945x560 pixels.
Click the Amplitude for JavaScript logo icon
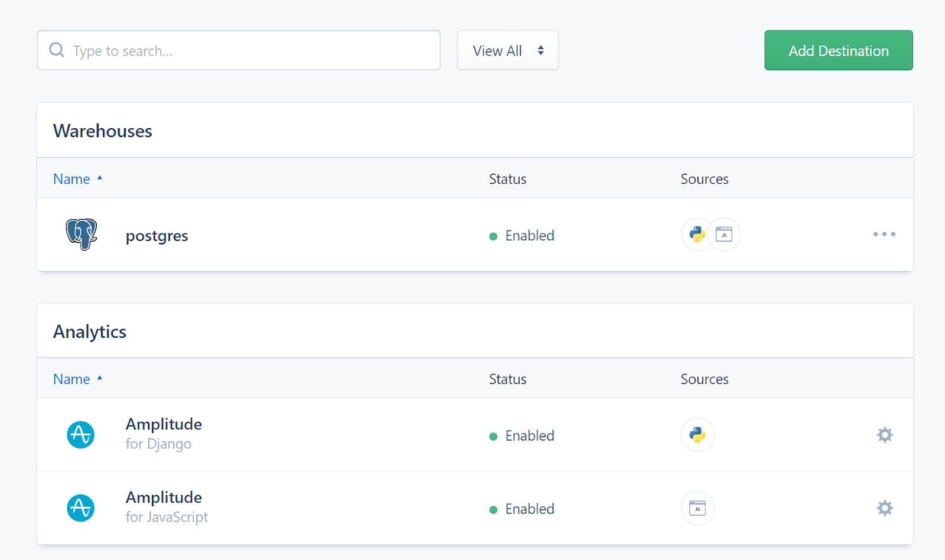(x=81, y=508)
